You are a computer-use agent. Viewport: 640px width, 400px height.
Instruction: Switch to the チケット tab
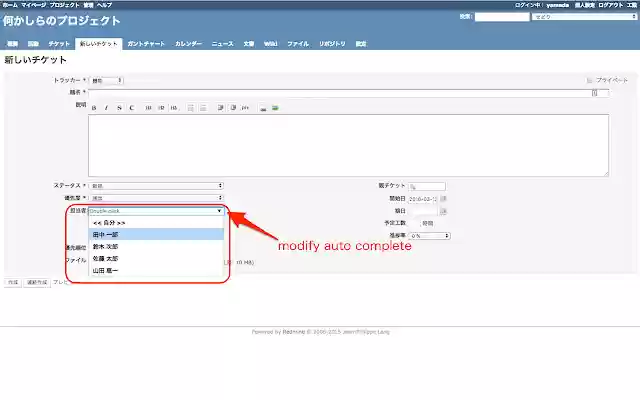pos(59,44)
